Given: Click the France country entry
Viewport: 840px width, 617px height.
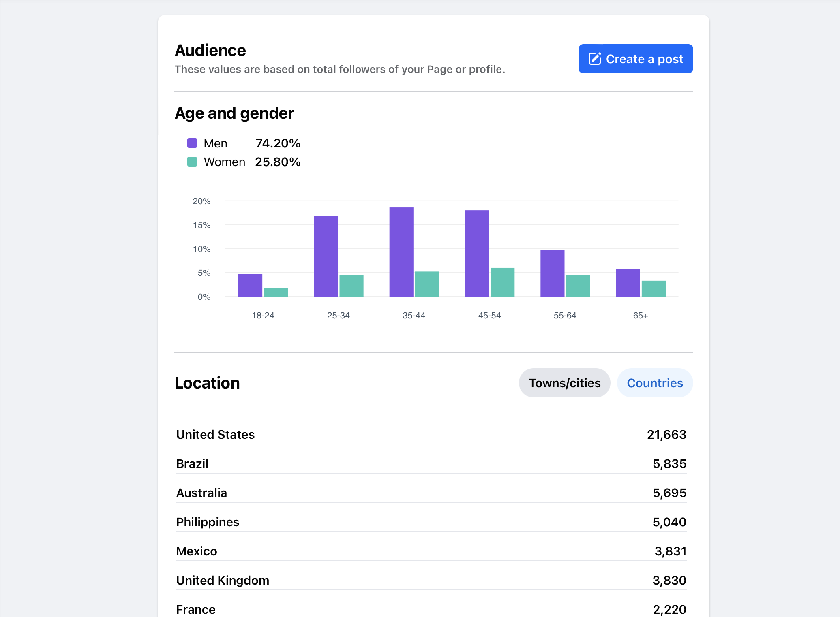Looking at the screenshot, I should click(431, 609).
